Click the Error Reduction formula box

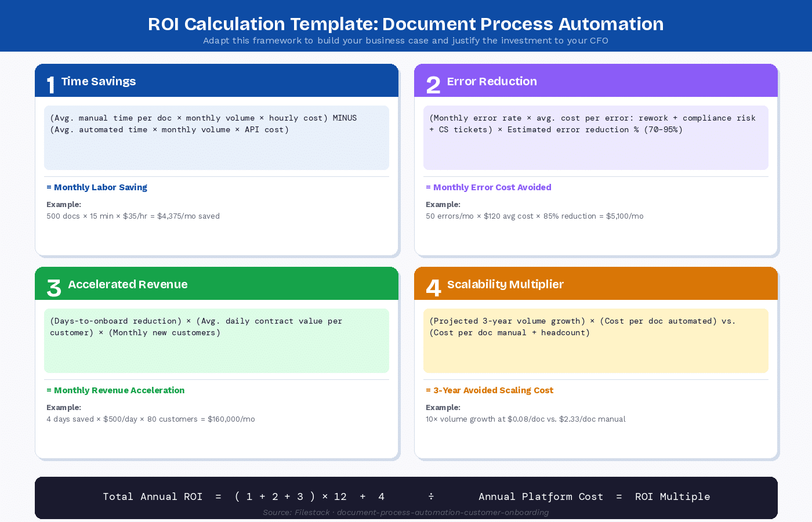[x=596, y=137]
